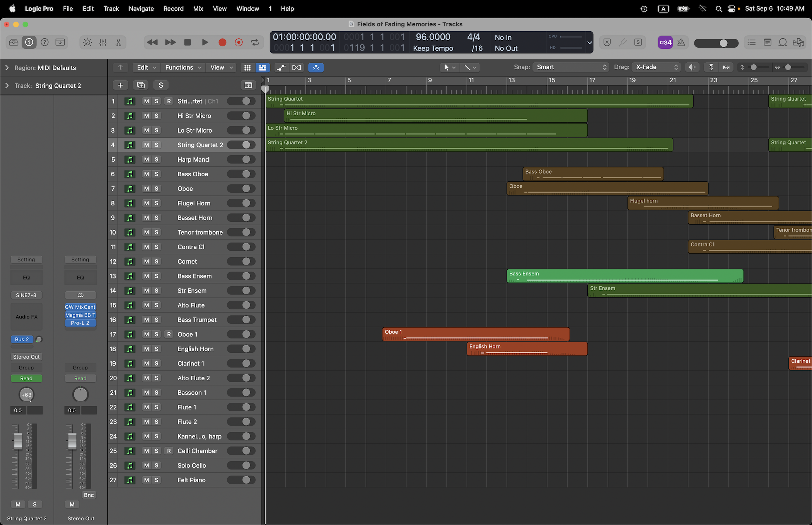Screen dimensions: 812x525
Task: Expand the Region MIDI Defaults disclosure
Action: click(7, 68)
